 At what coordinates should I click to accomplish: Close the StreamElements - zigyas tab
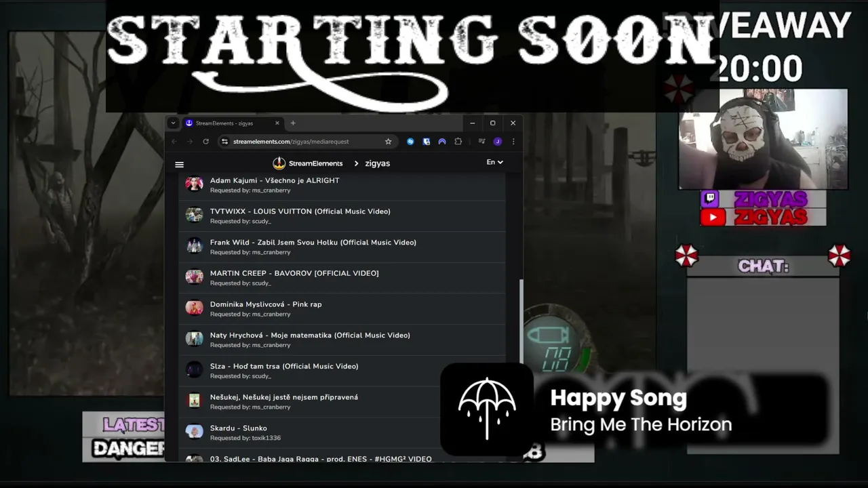click(x=277, y=123)
